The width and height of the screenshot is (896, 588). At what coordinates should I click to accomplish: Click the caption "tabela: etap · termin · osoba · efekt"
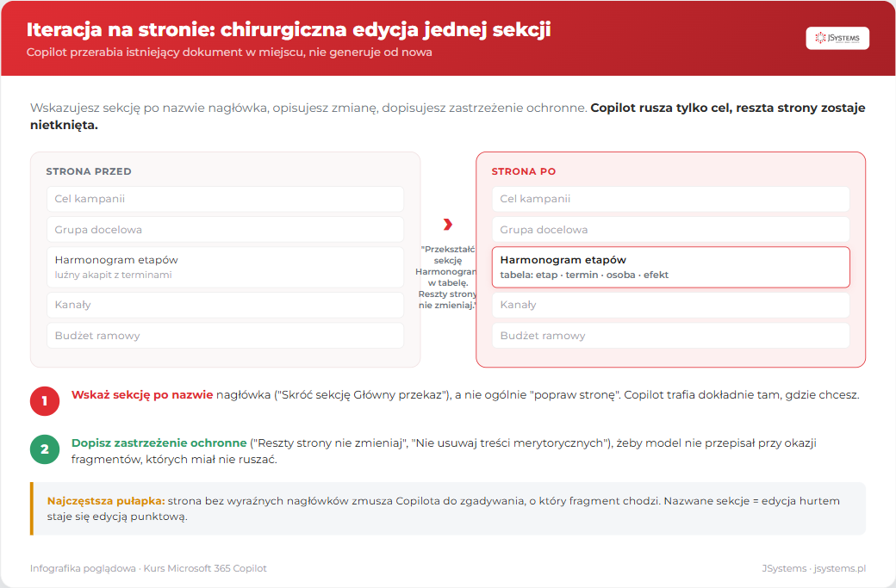pyautogui.click(x=584, y=275)
